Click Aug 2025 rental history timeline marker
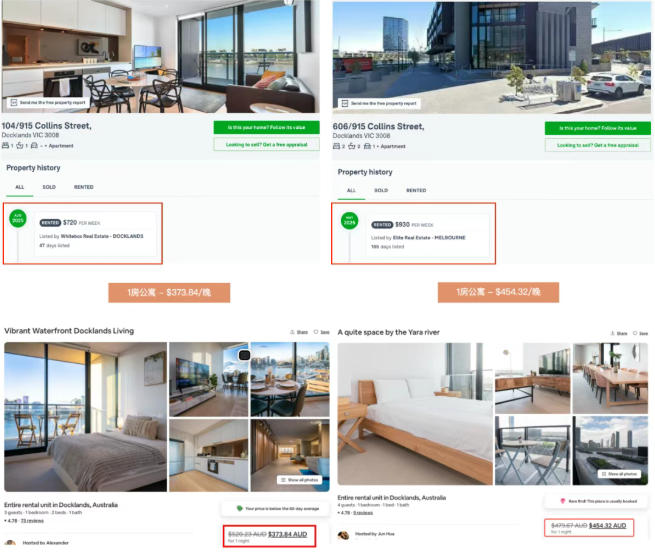Viewport: 655px width, 552px height. pos(18,218)
